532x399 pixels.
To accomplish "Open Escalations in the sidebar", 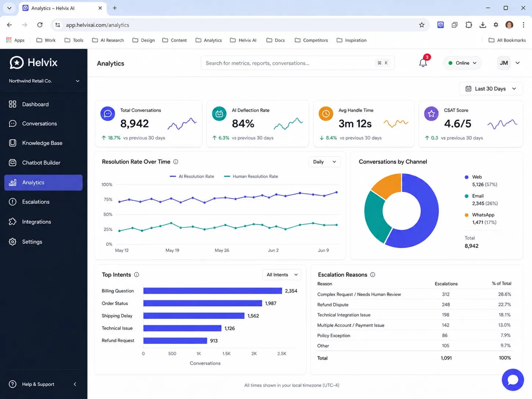I will click(x=43, y=202).
